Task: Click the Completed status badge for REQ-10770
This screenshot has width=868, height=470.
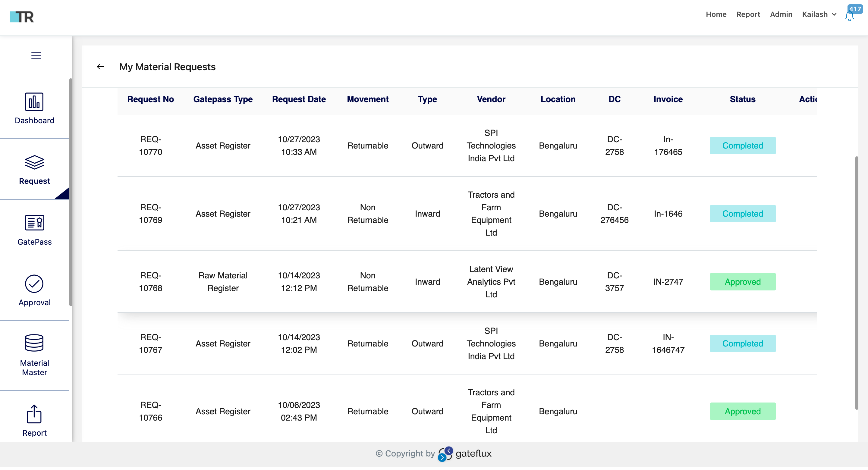Action: [x=743, y=145]
